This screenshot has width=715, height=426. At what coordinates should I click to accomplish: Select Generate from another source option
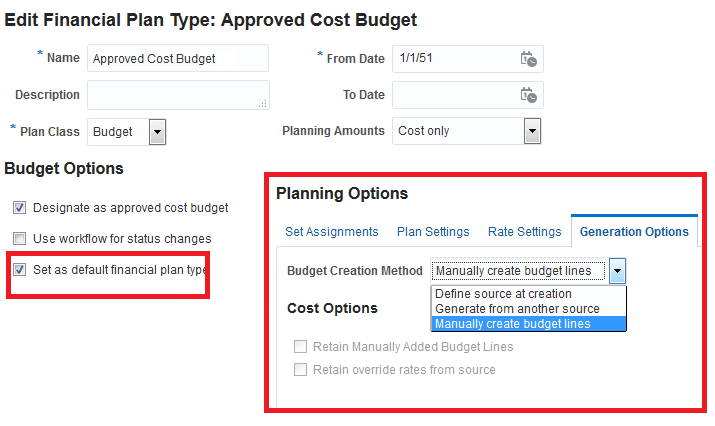click(517, 309)
